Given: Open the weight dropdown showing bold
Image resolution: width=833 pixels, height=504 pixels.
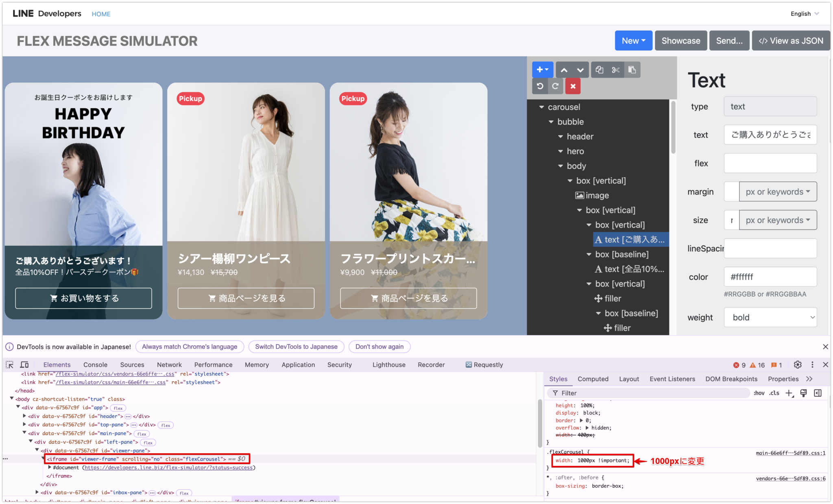Looking at the screenshot, I should pyautogui.click(x=770, y=317).
